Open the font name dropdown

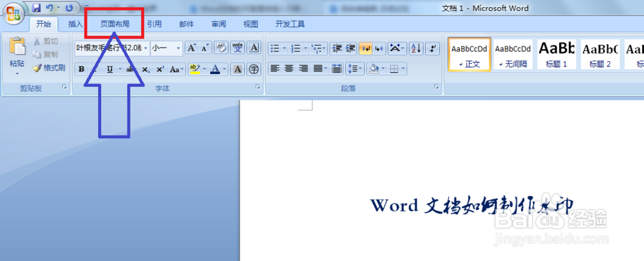click(146, 48)
